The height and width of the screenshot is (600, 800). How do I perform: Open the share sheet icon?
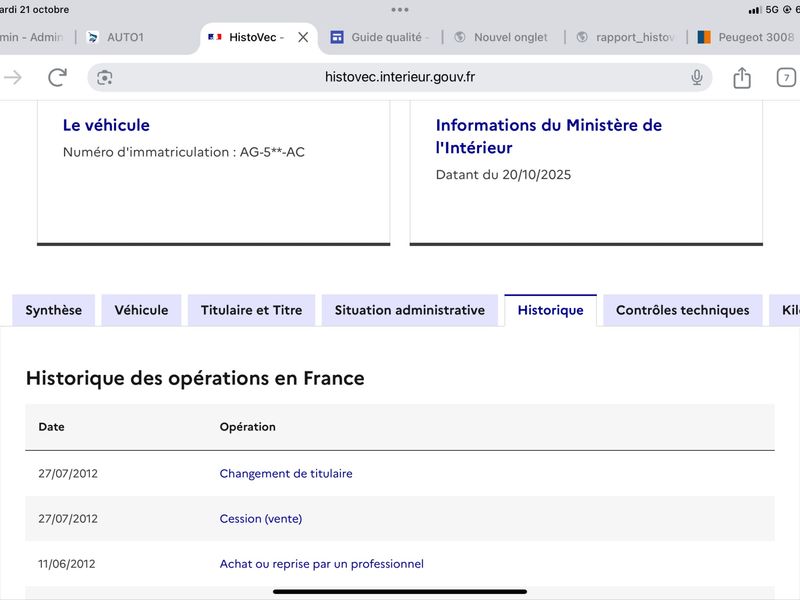point(741,77)
